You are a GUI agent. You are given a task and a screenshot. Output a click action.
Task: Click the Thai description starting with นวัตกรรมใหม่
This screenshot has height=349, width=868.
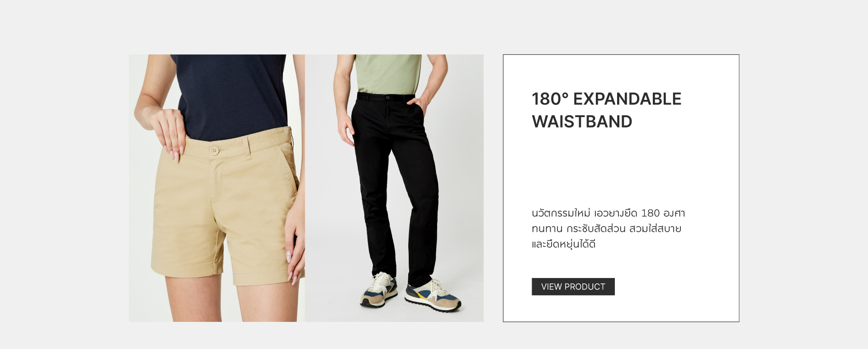[608, 228]
